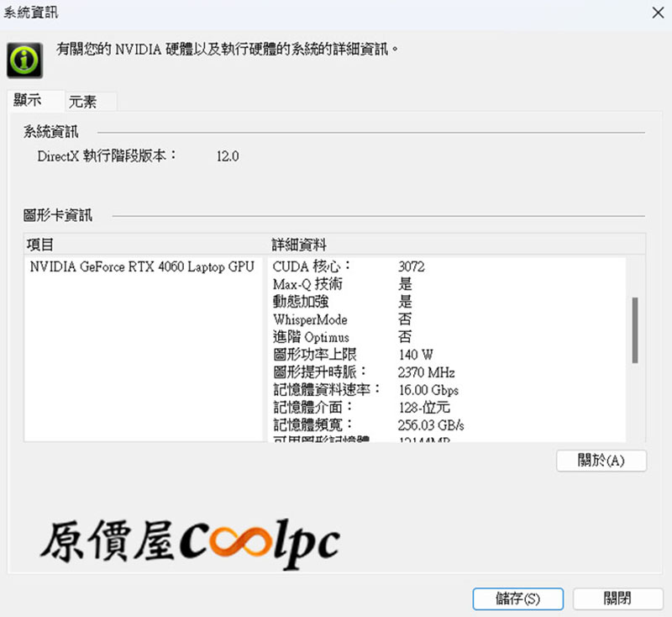Switch to the 元素 tab
The image size is (672, 617).
point(83,102)
